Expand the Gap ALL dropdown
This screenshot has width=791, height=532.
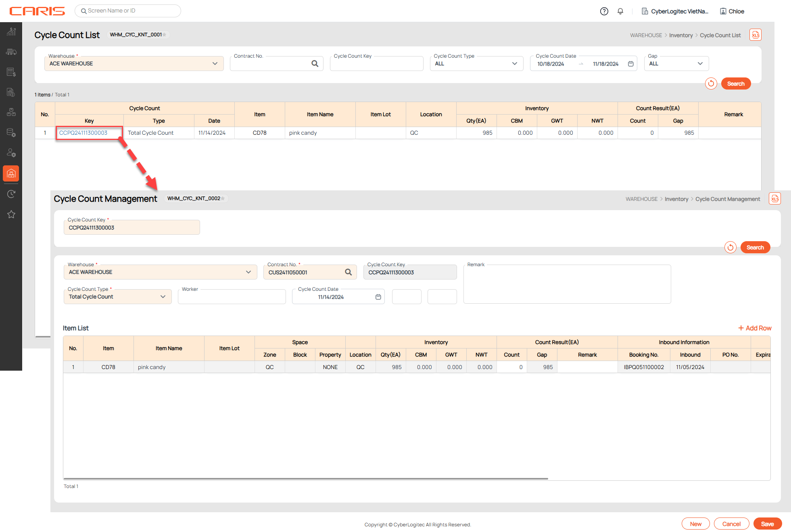(700, 64)
